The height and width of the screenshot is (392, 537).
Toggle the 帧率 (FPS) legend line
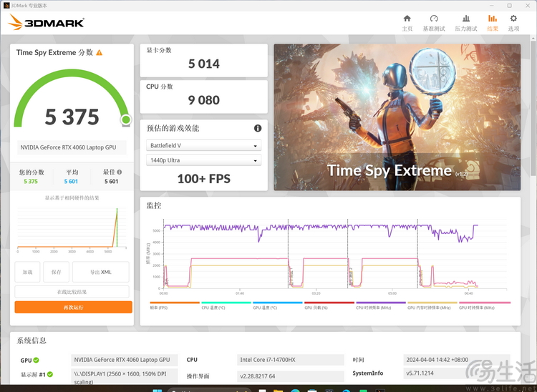tap(174, 304)
